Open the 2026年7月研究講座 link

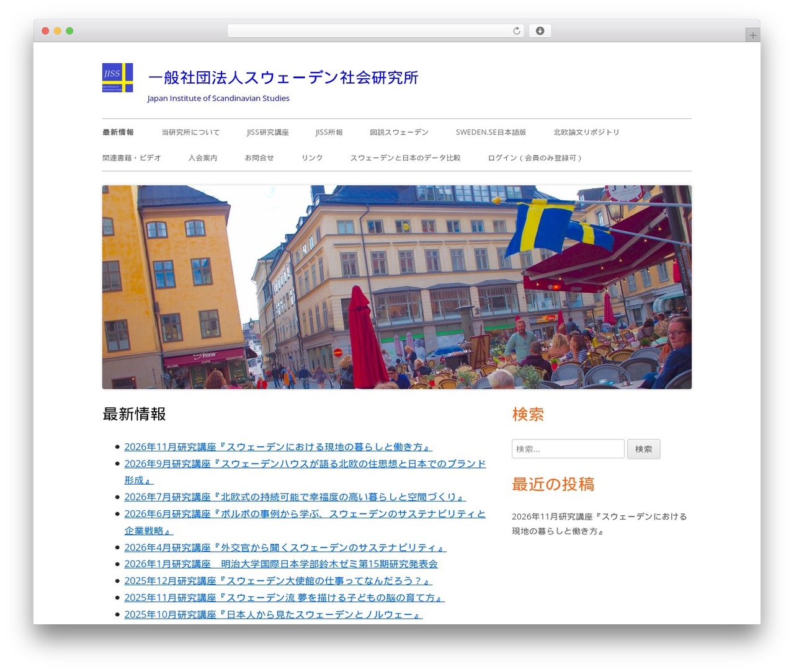tap(295, 497)
